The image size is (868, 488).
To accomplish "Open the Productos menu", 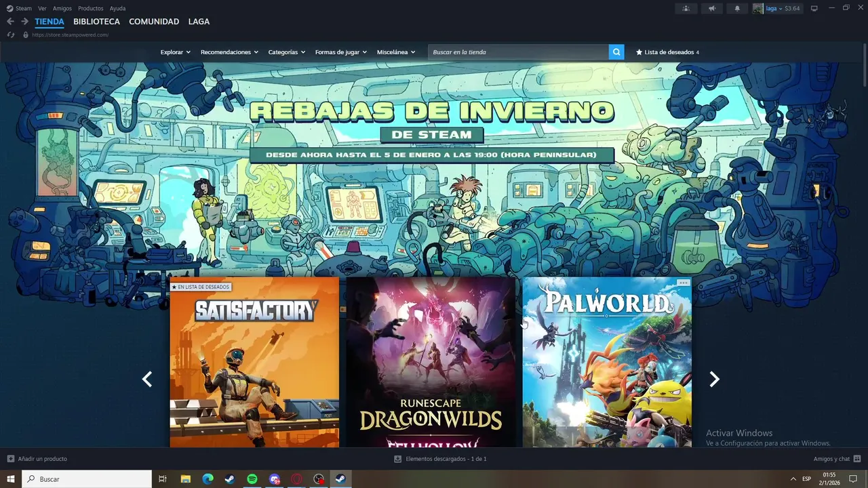I will (x=91, y=8).
